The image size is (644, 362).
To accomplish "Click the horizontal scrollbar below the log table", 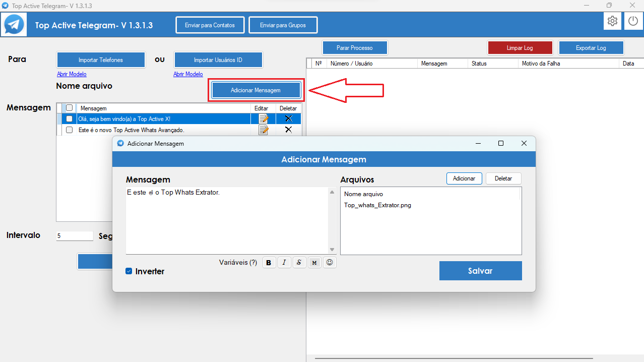I will click(x=454, y=358).
